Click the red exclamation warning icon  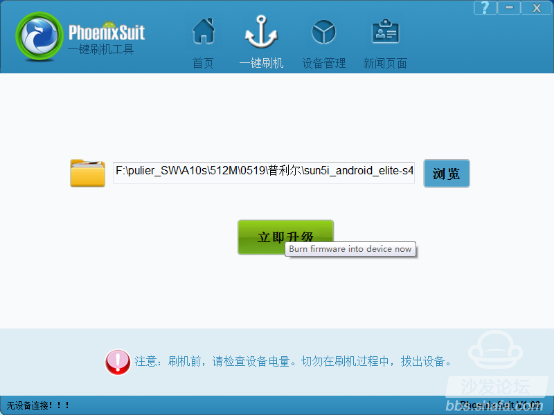point(118,362)
